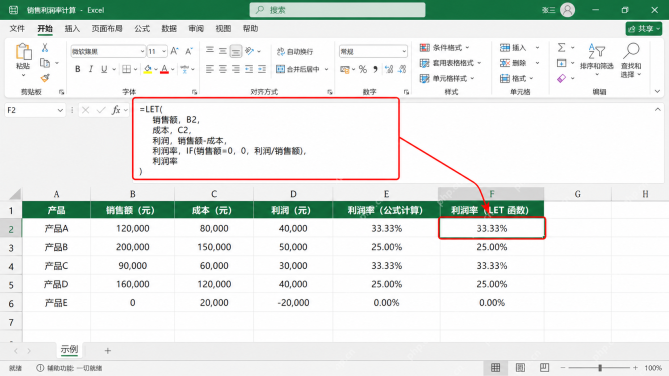Increase font size with larger A

point(174,51)
